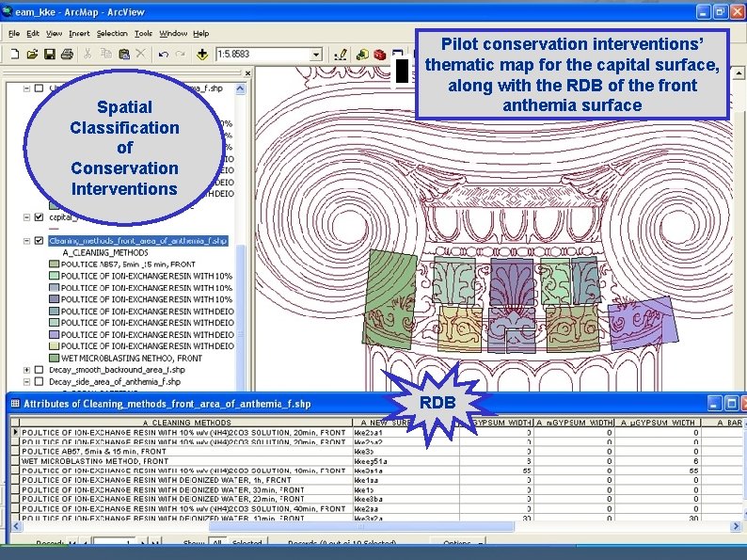Open the Window menu
Screen dimensions: 747x560
coord(173,33)
